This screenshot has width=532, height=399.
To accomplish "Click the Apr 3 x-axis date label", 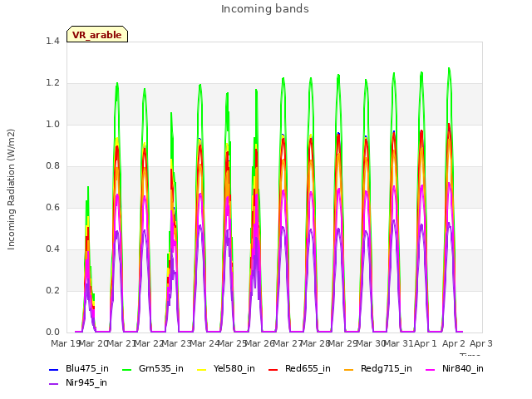I will tap(481, 343).
